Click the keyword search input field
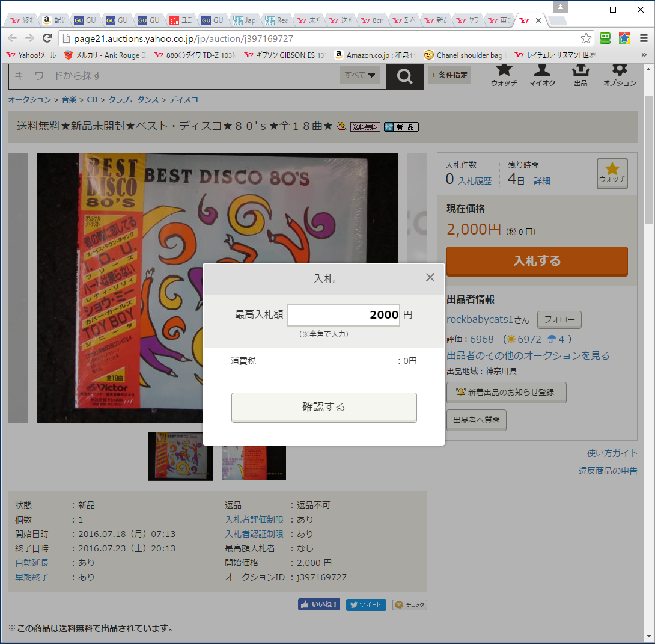Viewport: 655px width, 644px height. click(175, 76)
